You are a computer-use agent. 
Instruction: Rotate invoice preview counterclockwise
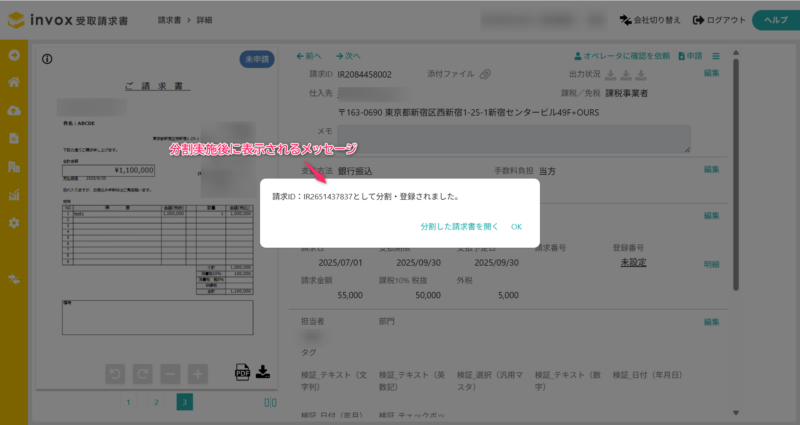[x=115, y=374]
